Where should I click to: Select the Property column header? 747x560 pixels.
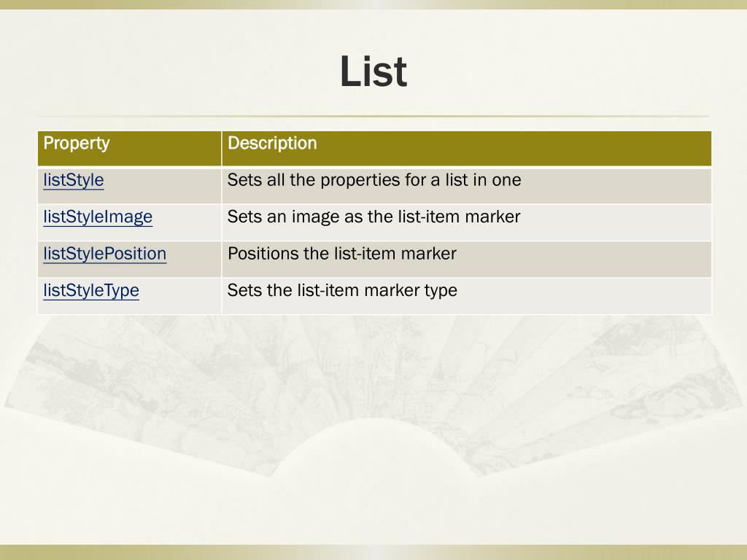[130, 149]
